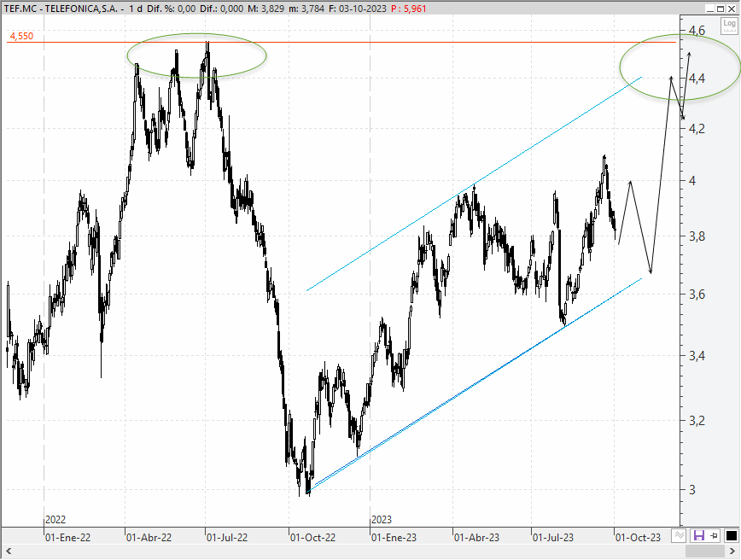The image size is (741, 560).
Task: Click the horizontal scrollbar left arrow
Action: (x=8, y=551)
